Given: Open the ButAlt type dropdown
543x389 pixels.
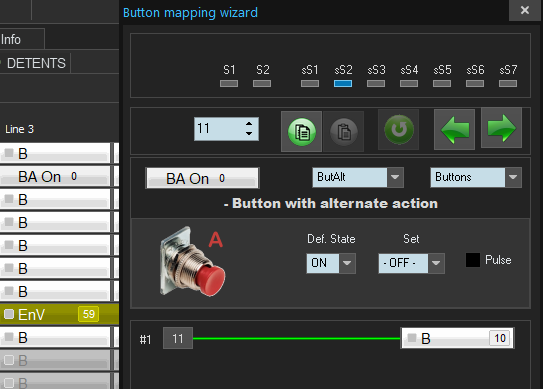Looking at the screenshot, I should (x=395, y=177).
